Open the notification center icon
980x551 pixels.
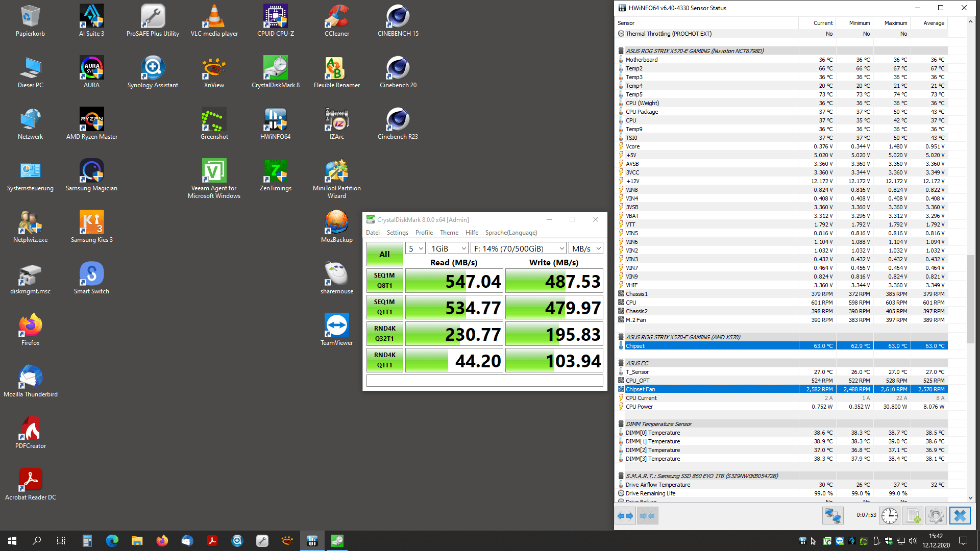[x=963, y=541]
